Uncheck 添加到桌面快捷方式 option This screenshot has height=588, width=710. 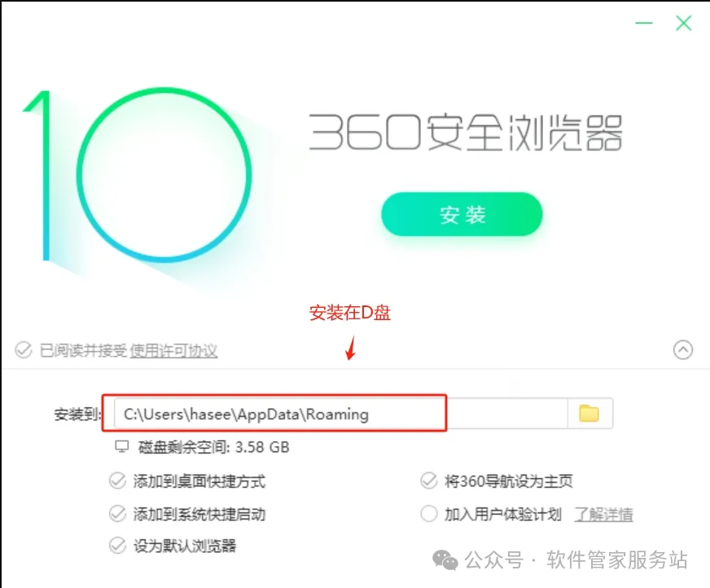(x=118, y=480)
